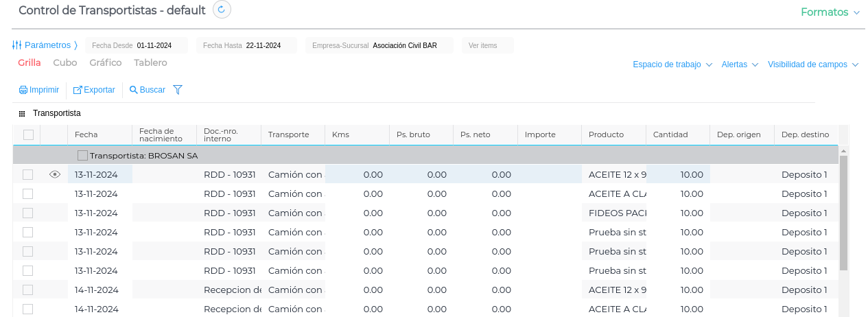
Task: Switch to the Cubo tab
Action: click(x=65, y=63)
